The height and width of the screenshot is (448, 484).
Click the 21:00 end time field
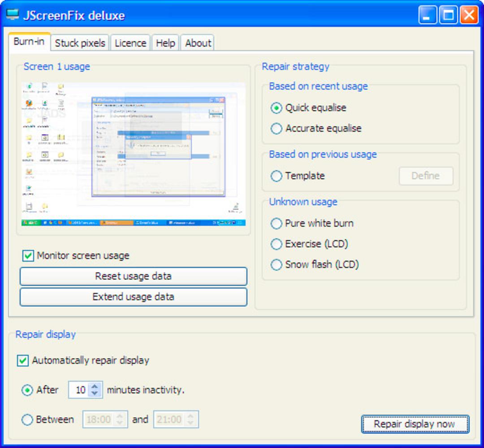pyautogui.click(x=169, y=420)
